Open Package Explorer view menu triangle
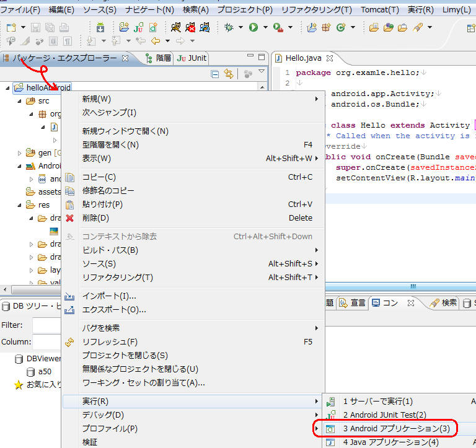 pyautogui.click(x=262, y=72)
